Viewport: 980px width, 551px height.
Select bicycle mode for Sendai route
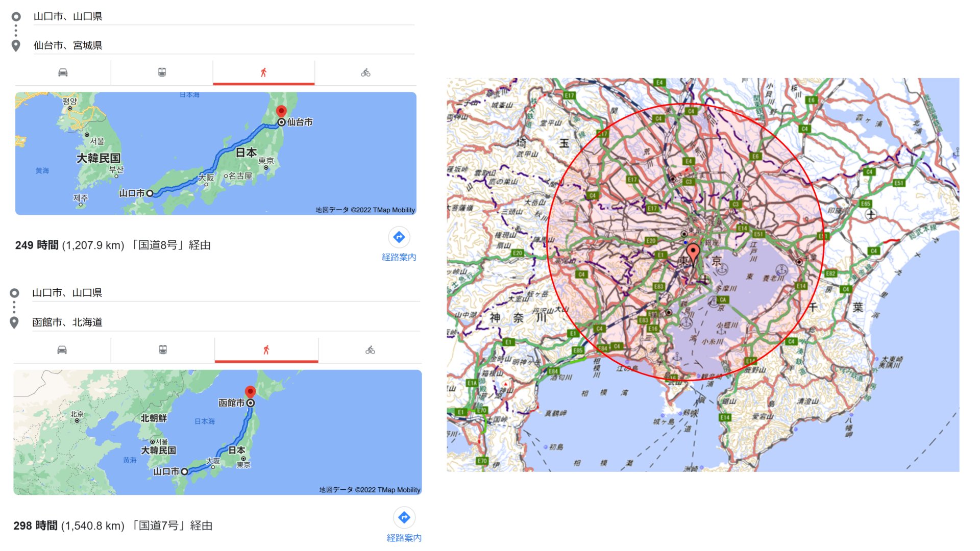pos(365,72)
